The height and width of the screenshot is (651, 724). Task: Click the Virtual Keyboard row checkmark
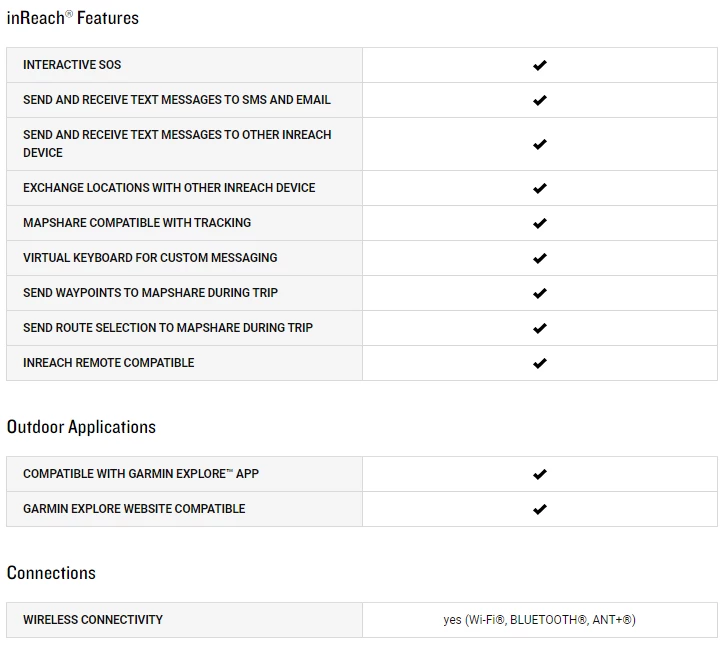(x=540, y=258)
